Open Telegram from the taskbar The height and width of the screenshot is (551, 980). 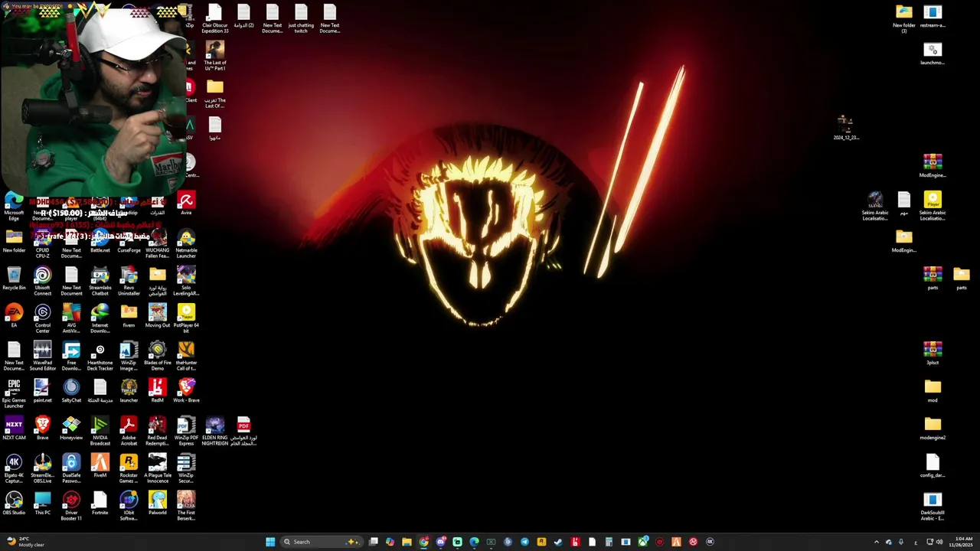[524, 542]
